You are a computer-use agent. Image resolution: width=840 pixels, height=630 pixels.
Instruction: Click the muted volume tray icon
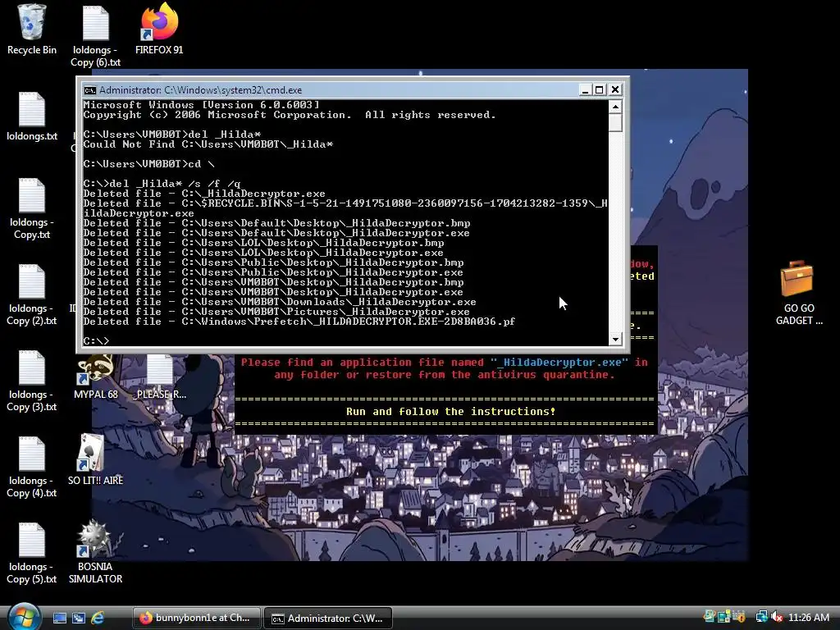pyautogui.click(x=778, y=617)
